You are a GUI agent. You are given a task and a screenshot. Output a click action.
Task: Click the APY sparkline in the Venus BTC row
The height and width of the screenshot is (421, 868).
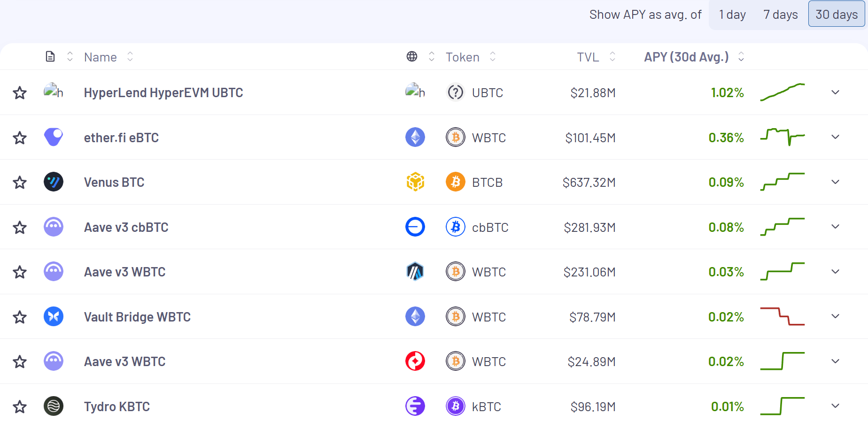[783, 182]
